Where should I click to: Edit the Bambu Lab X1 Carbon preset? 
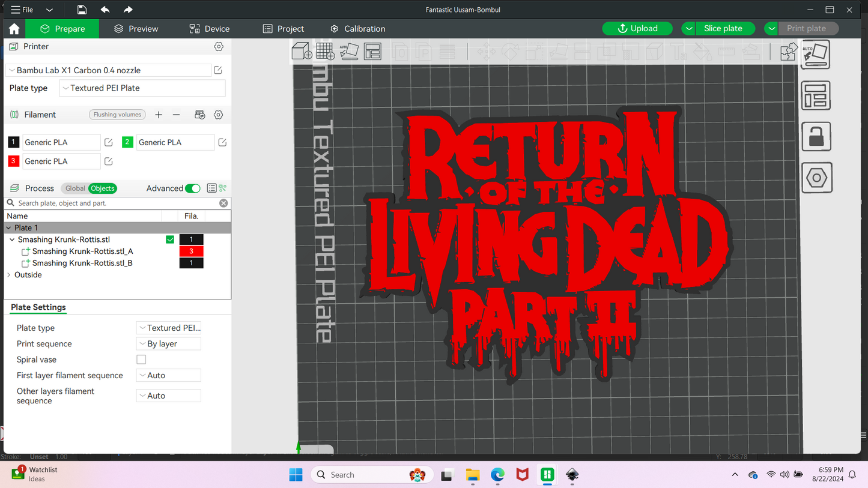pos(218,70)
